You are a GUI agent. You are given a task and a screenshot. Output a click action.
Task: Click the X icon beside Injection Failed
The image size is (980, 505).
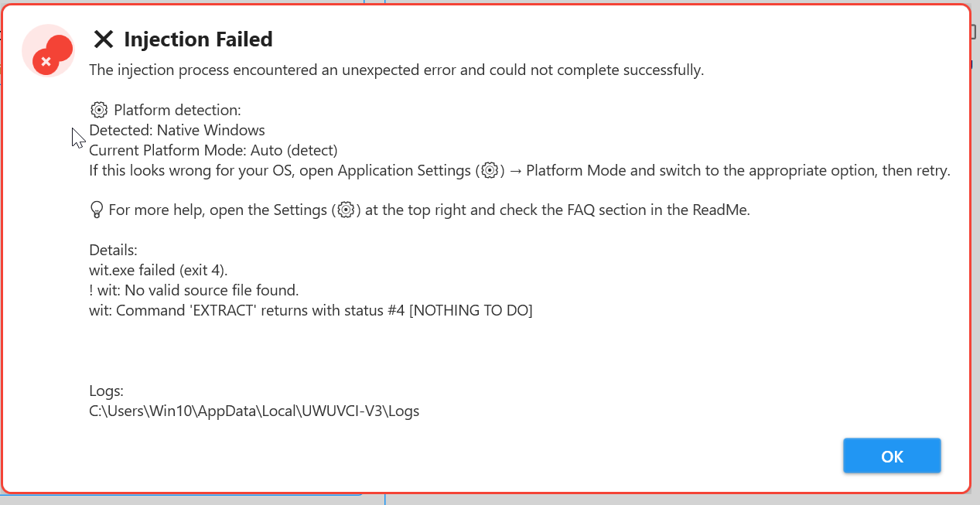point(103,39)
